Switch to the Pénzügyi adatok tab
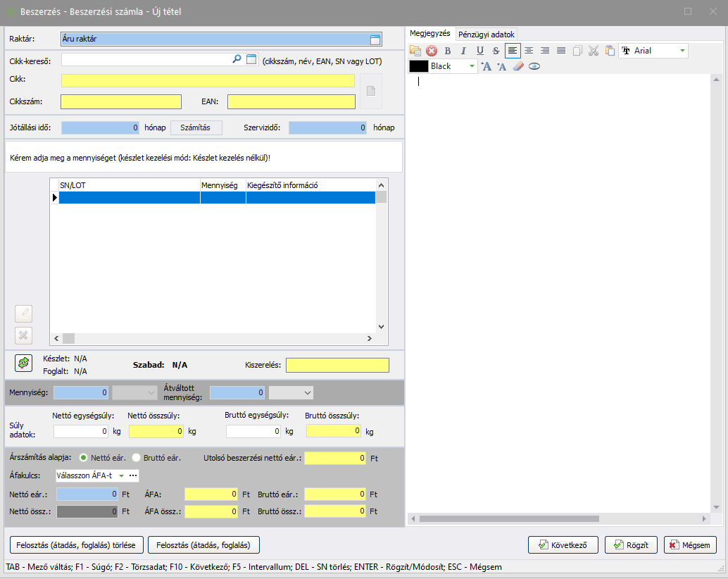This screenshot has height=579, width=728. [487, 34]
